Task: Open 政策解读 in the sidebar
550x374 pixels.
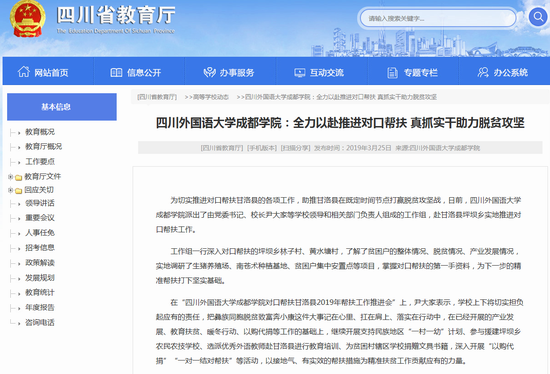Action: [40, 263]
